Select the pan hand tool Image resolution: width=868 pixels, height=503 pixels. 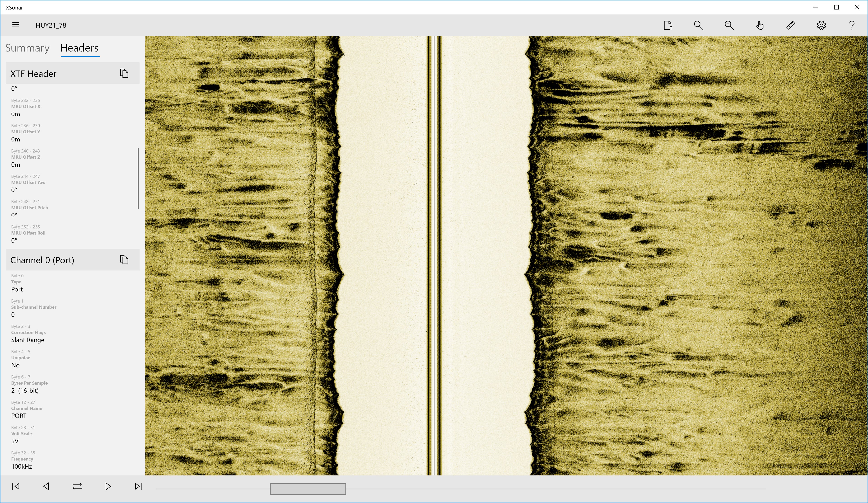(x=760, y=25)
